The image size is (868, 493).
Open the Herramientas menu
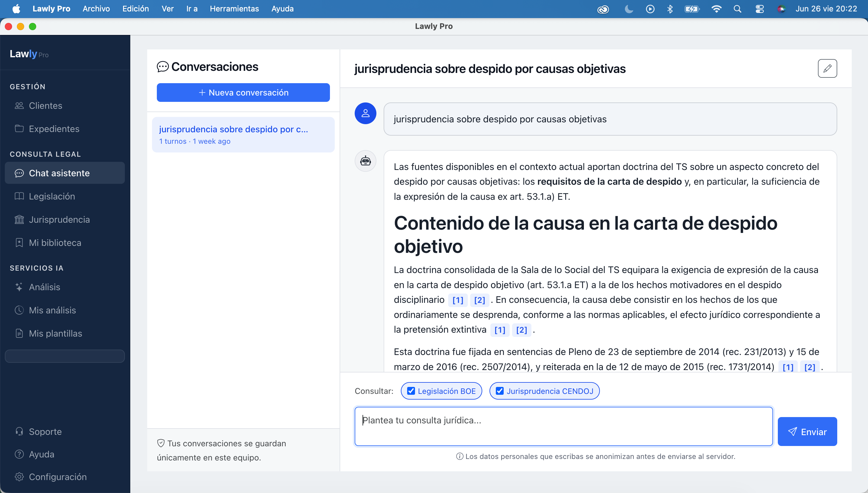tap(234, 9)
